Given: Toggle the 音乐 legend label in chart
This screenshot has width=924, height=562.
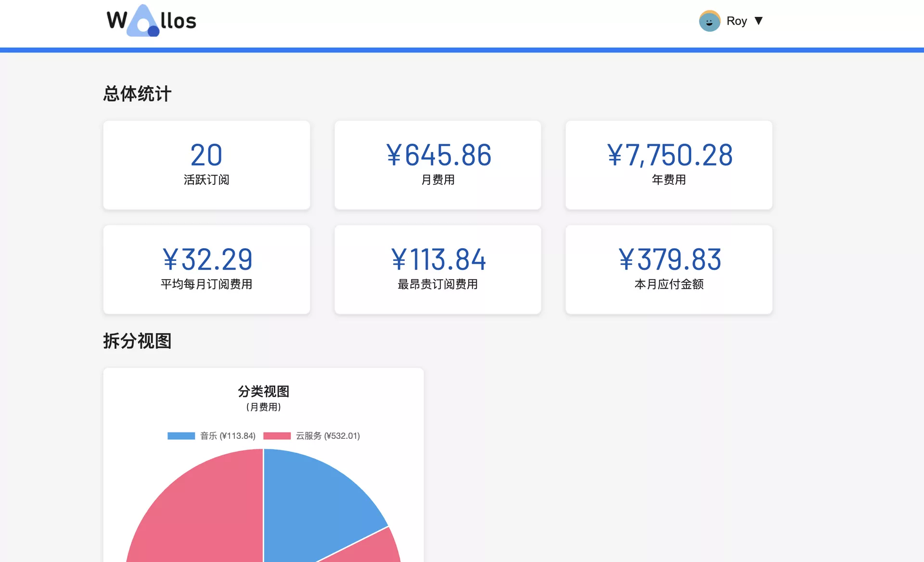Looking at the screenshot, I should coord(228,436).
